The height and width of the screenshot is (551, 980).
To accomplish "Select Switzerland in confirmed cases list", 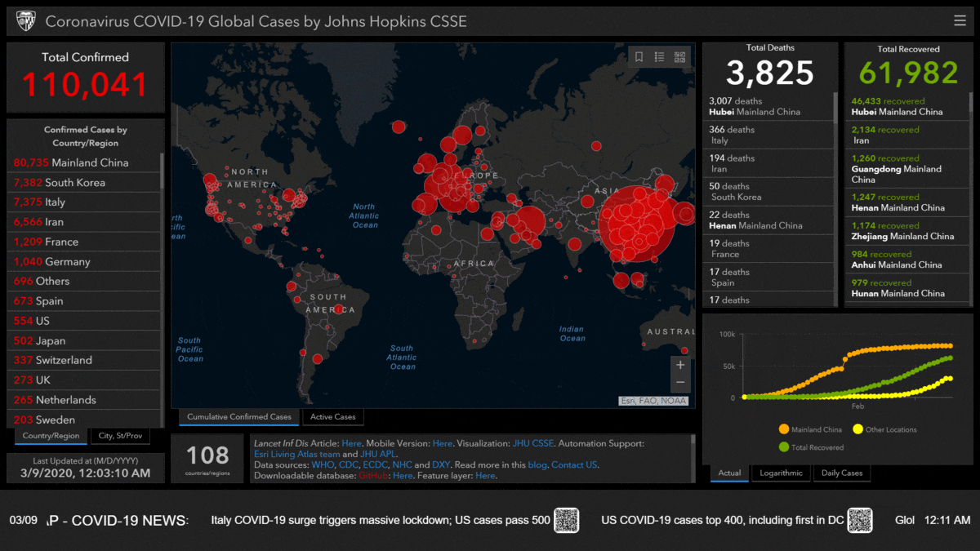I will point(84,360).
